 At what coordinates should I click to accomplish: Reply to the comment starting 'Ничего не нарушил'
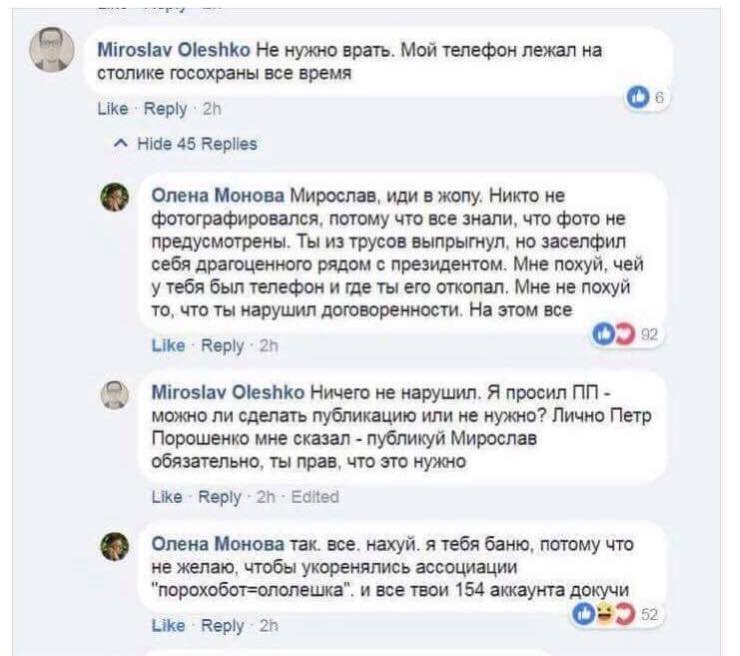221,496
